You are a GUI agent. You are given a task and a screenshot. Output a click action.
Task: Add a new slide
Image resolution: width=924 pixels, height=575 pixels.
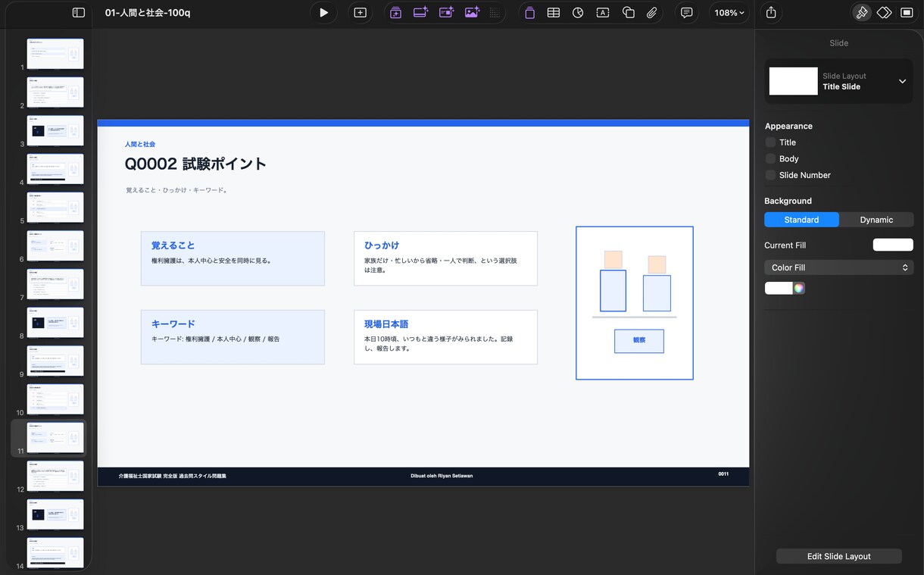[361, 13]
